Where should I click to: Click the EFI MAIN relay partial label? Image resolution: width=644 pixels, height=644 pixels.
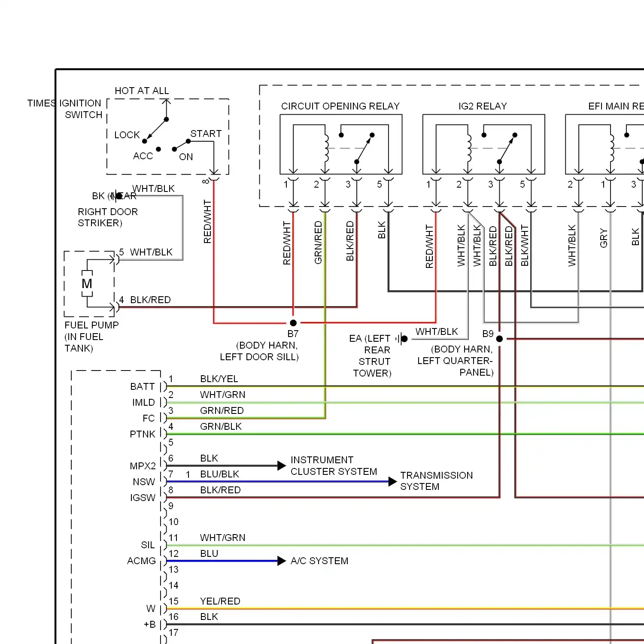pyautogui.click(x=616, y=106)
